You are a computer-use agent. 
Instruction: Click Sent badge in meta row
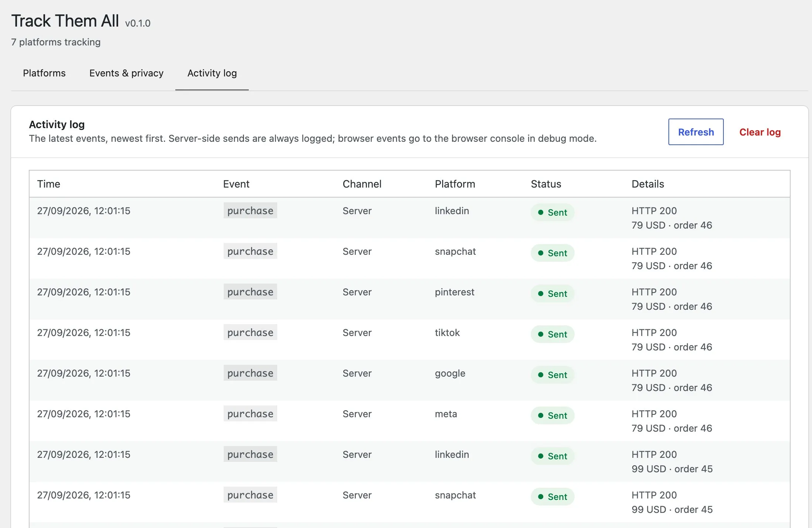[553, 415]
